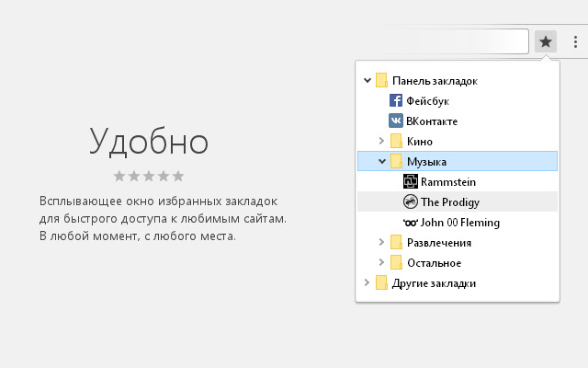Click the Развлечения folder icon
Image resolution: width=588 pixels, height=368 pixels.
pos(396,242)
